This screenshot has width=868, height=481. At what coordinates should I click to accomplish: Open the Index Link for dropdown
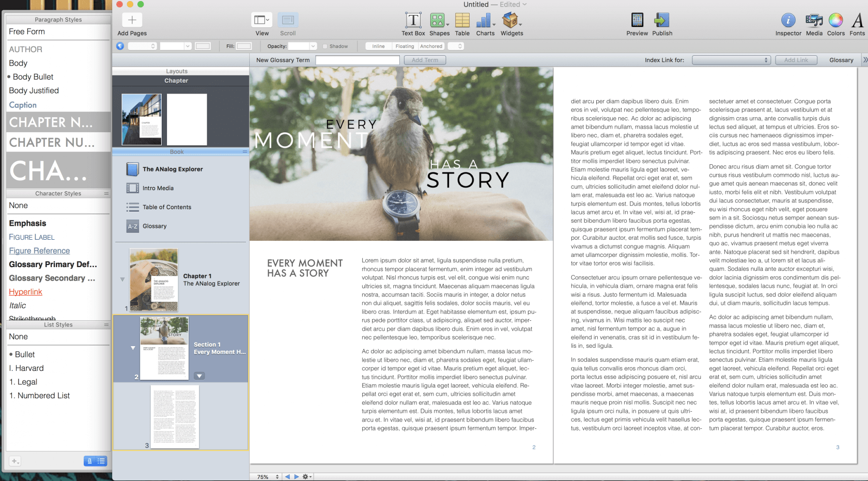pos(731,60)
